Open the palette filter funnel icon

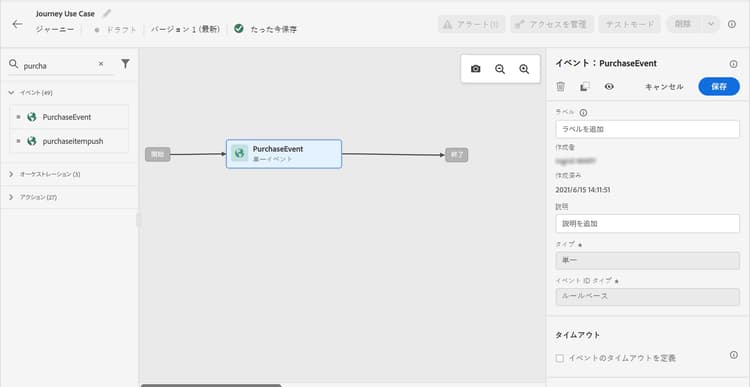(125, 64)
